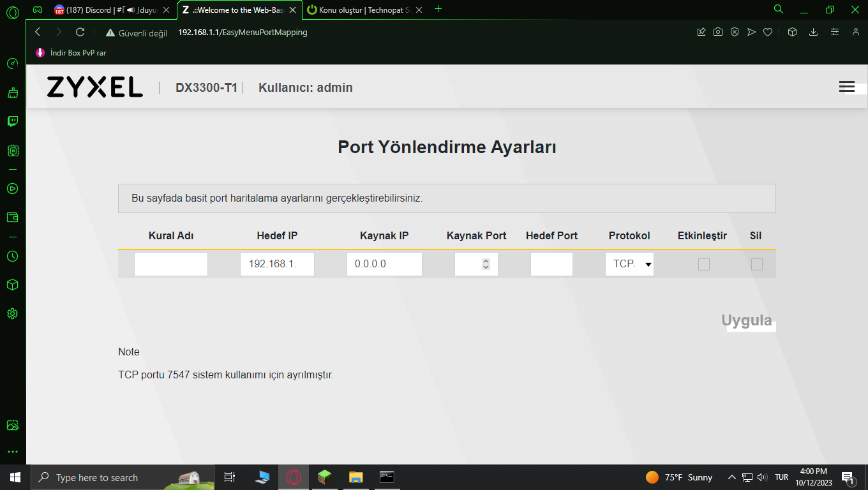Click the 'Kullanıcı: admin' header text
The image size is (868, 490).
305,88
